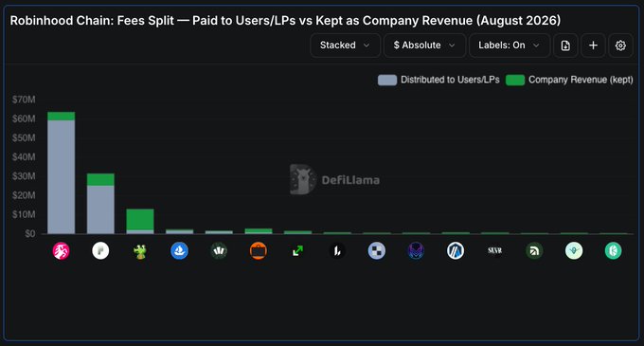
Task: Click the gray segment of the second bar
Action: [x=100, y=209]
